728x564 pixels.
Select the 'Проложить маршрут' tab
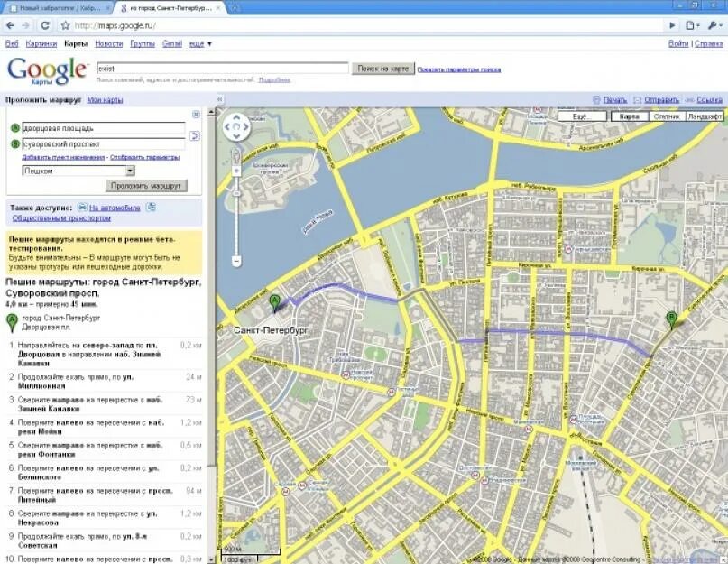point(43,100)
